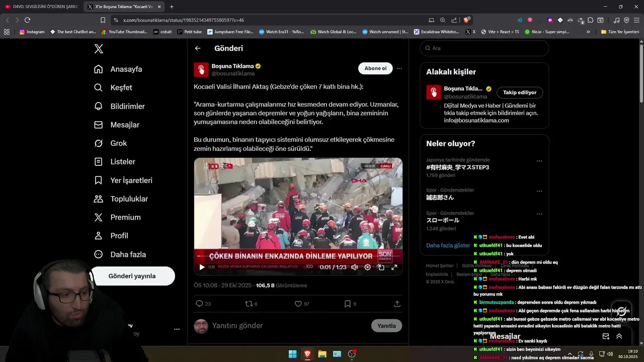Open Brave in taskbar
Screen dimensions: 644x362
307,354
